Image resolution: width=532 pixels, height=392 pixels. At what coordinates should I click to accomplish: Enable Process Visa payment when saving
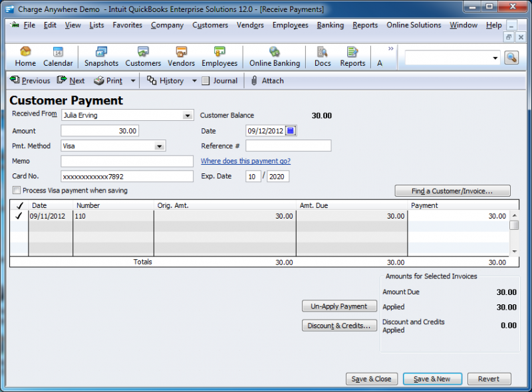(x=16, y=191)
